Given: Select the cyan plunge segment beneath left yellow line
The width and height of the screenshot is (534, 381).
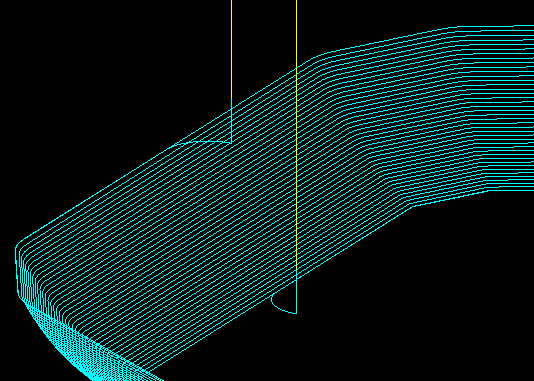Looking at the screenshot, I should tap(232, 120).
